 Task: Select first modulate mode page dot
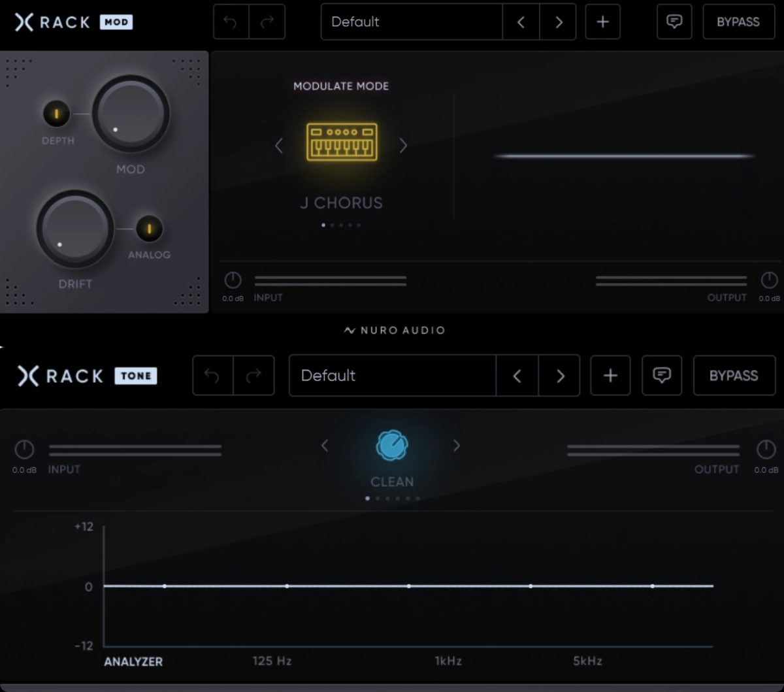(x=323, y=225)
